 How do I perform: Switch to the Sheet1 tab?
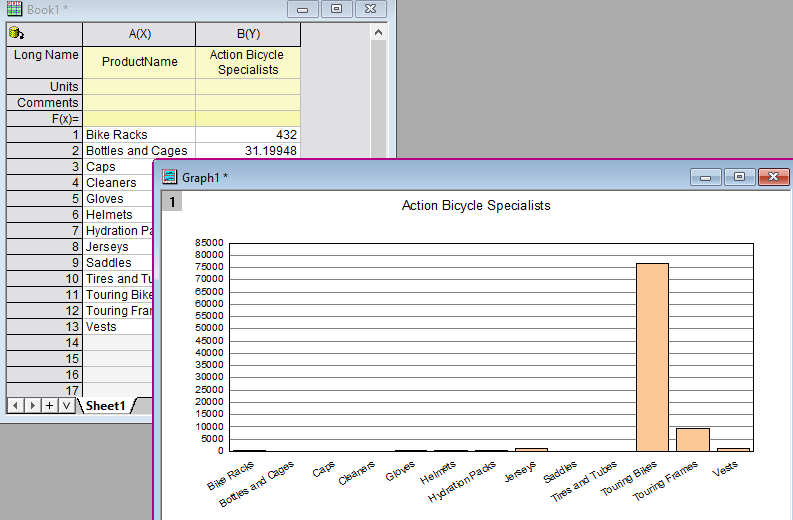(x=105, y=405)
